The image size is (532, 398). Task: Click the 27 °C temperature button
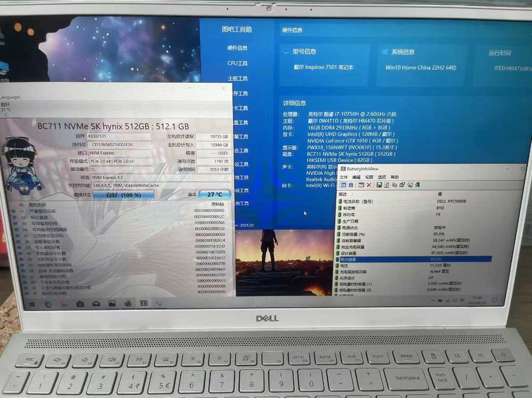(x=215, y=194)
